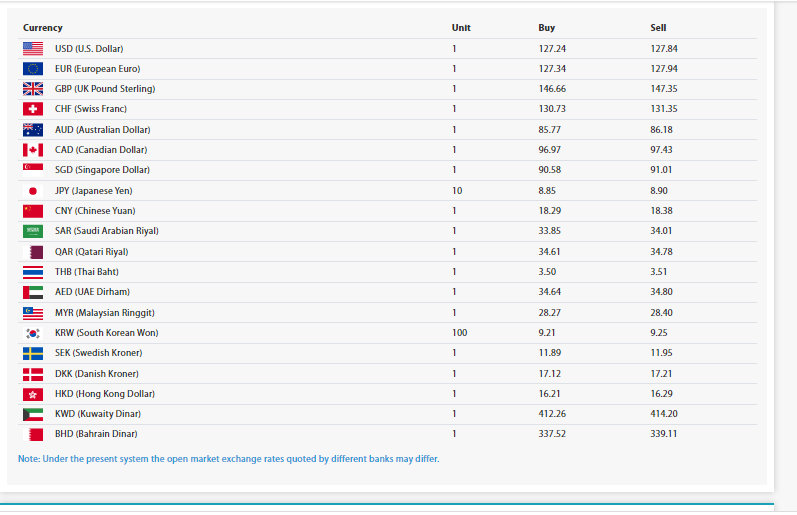The height and width of the screenshot is (515, 797).
Task: Click the UK Pound Sterling flag icon
Action: [x=33, y=89]
